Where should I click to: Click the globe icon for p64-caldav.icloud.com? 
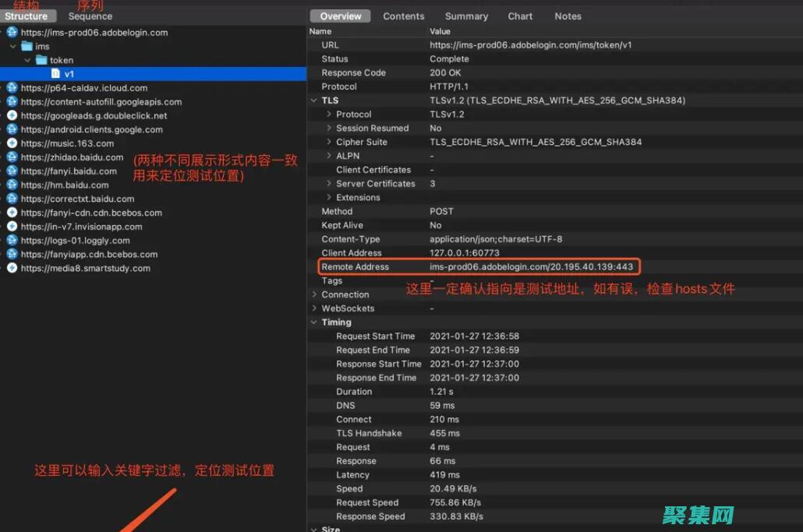(10, 87)
